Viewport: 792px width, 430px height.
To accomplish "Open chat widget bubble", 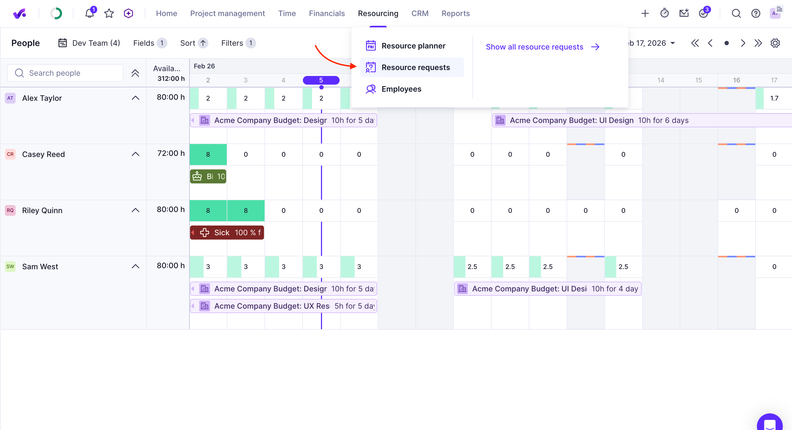I will [x=770, y=422].
